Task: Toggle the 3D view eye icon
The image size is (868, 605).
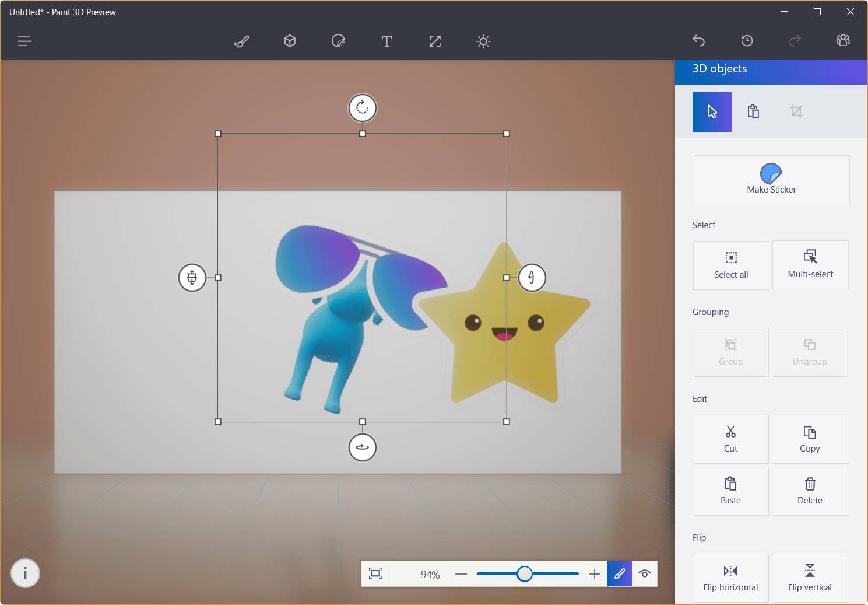Action: pos(644,573)
